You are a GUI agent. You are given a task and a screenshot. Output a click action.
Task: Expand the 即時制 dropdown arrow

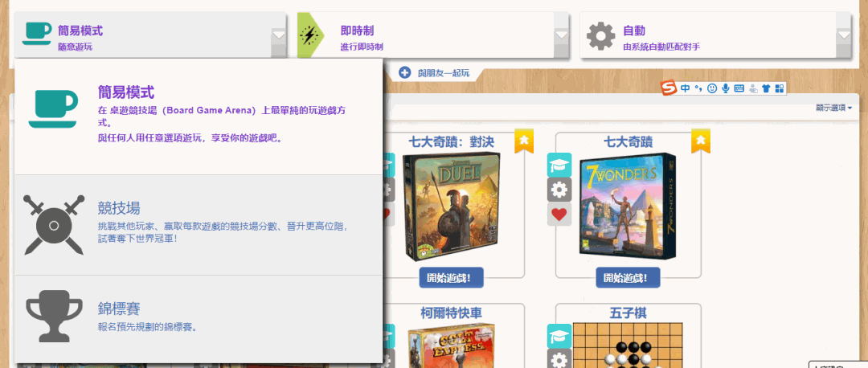coord(562,35)
